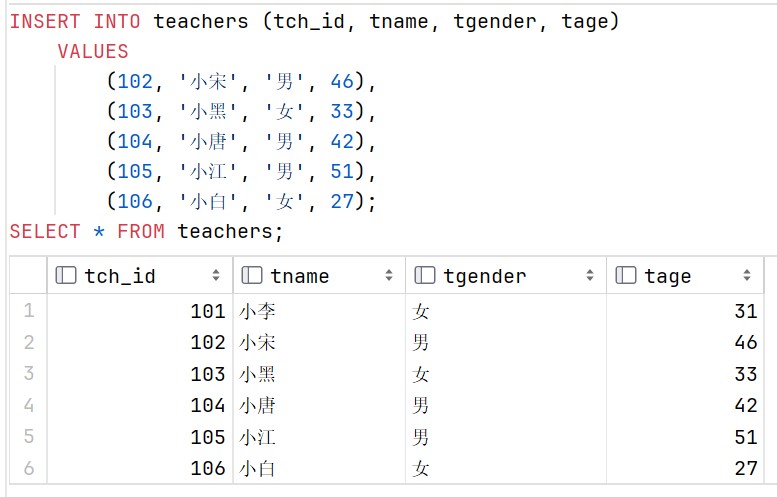Click the tgender header label
This screenshot has width=777, height=497.
tap(485, 276)
